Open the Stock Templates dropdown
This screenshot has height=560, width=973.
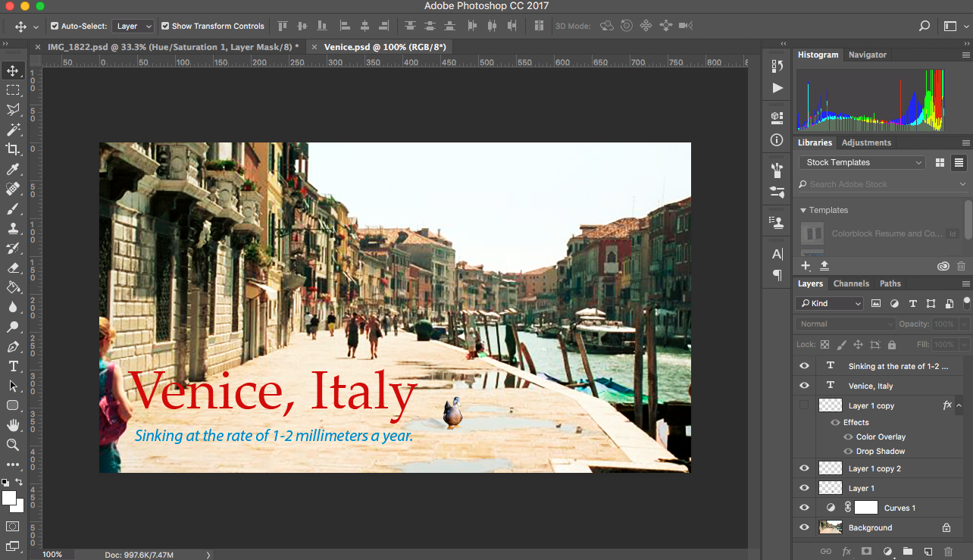pos(861,162)
